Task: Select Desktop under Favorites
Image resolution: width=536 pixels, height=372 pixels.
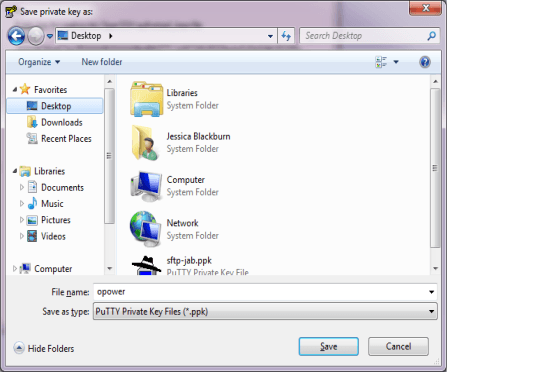Action: pyautogui.click(x=55, y=106)
